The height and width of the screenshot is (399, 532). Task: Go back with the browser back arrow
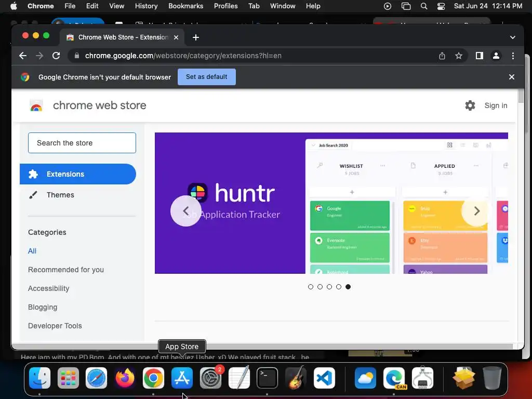pyautogui.click(x=23, y=56)
